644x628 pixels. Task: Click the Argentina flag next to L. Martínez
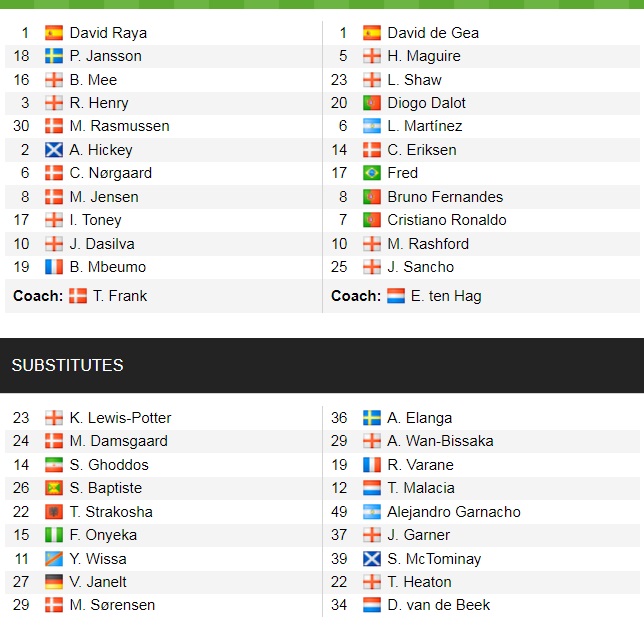point(372,126)
